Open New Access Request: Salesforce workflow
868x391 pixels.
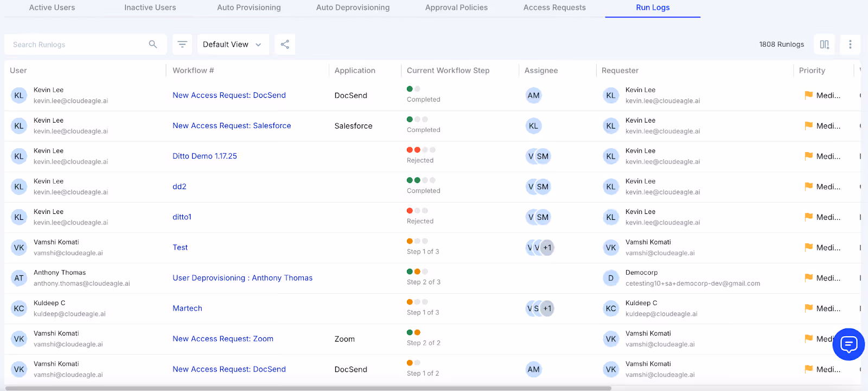pos(232,125)
